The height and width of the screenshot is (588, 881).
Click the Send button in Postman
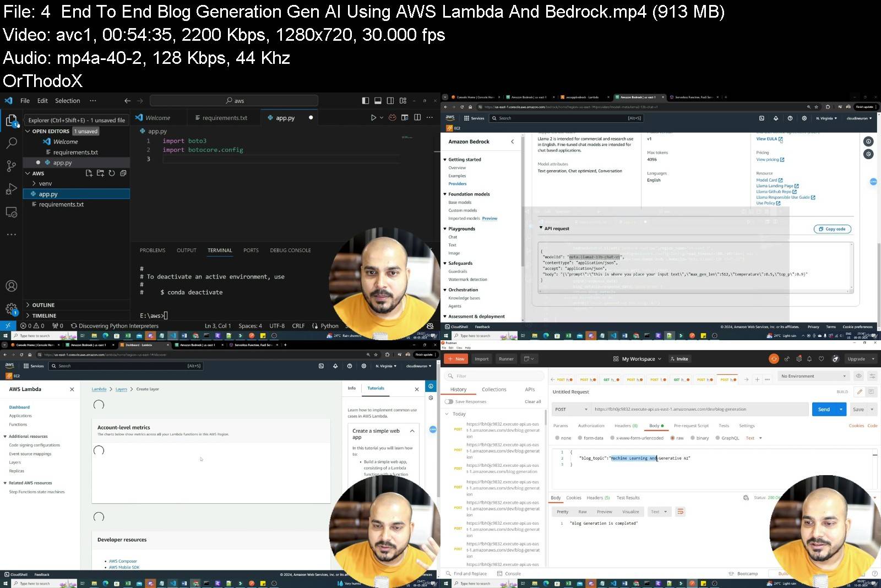(x=824, y=410)
